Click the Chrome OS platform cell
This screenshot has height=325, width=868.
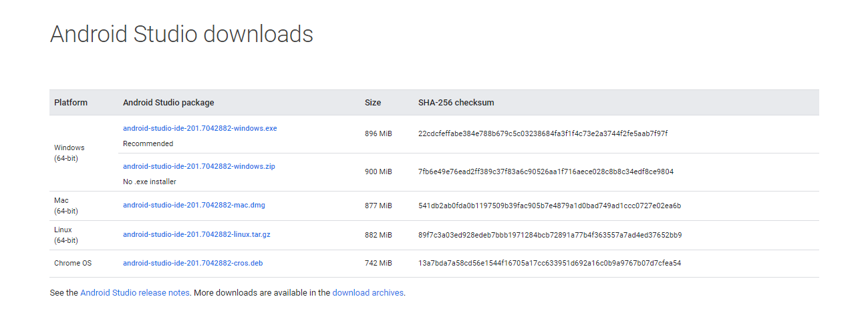[x=73, y=263]
